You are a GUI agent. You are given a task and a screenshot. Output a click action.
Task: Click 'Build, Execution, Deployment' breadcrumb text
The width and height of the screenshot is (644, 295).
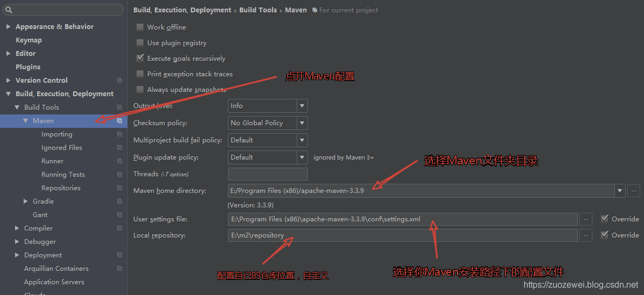click(x=182, y=10)
